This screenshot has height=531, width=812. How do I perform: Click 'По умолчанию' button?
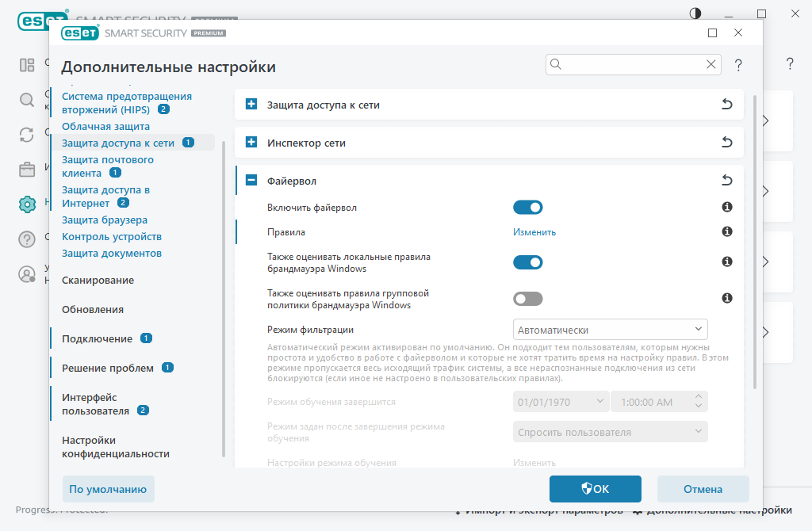108,489
